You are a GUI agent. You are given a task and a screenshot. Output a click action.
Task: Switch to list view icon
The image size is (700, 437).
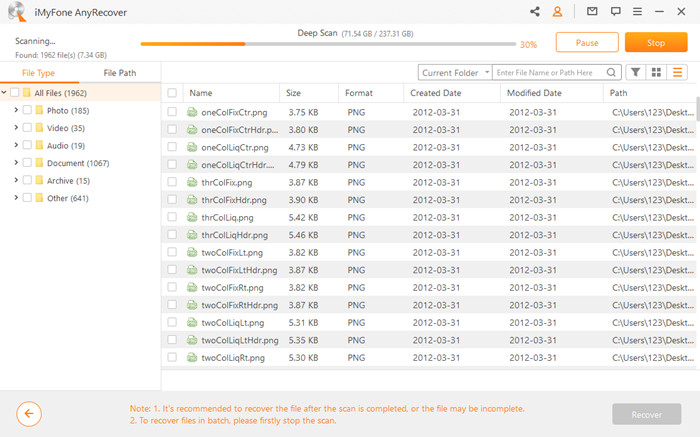tap(677, 72)
